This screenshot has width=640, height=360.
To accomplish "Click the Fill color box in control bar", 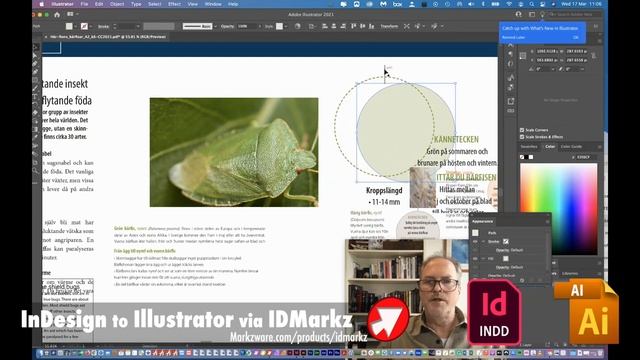I will (x=69, y=26).
